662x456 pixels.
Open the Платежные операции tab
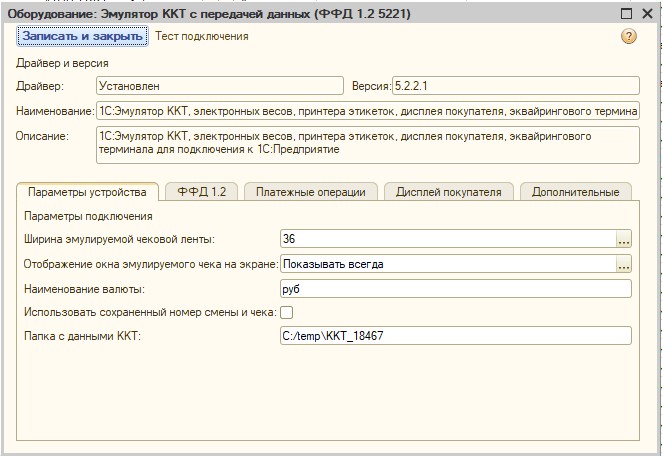[x=311, y=192]
